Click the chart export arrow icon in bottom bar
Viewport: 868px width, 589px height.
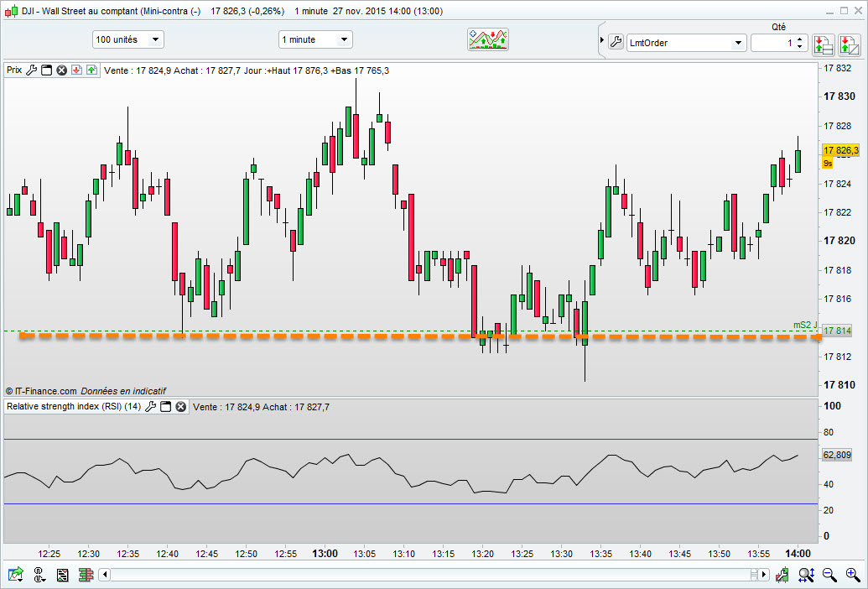16,574
